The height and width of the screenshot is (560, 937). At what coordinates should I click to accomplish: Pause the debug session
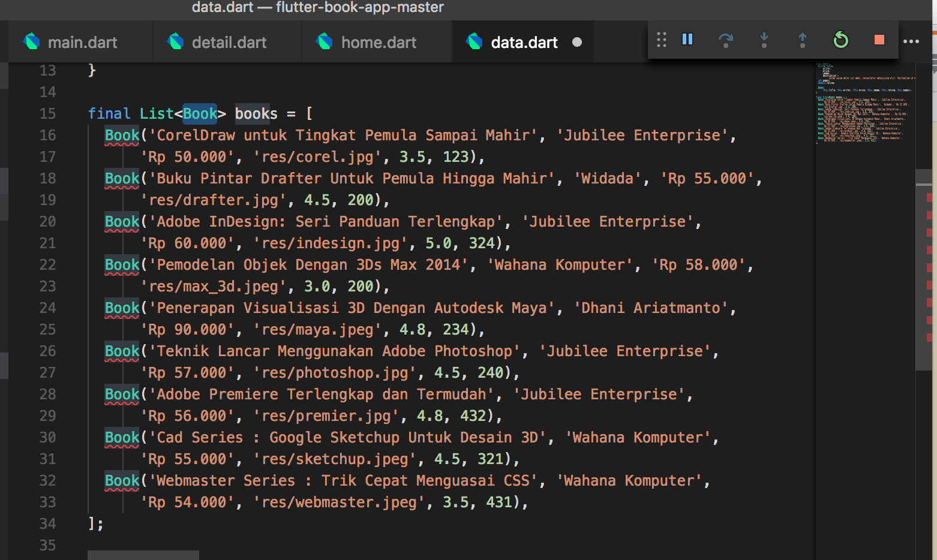click(x=687, y=40)
